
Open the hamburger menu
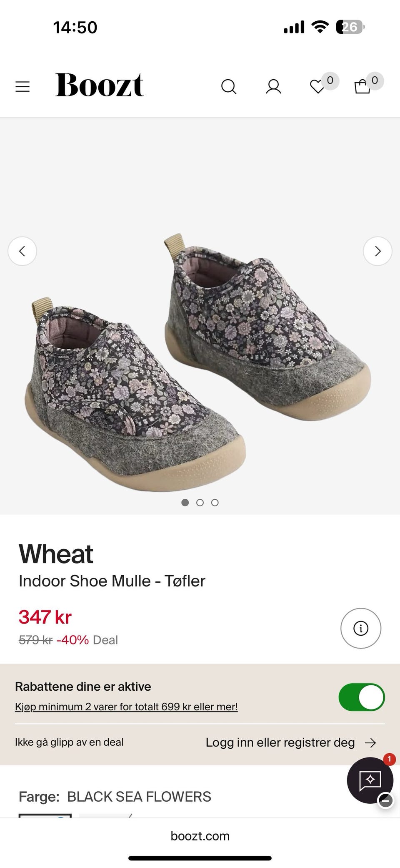click(22, 87)
